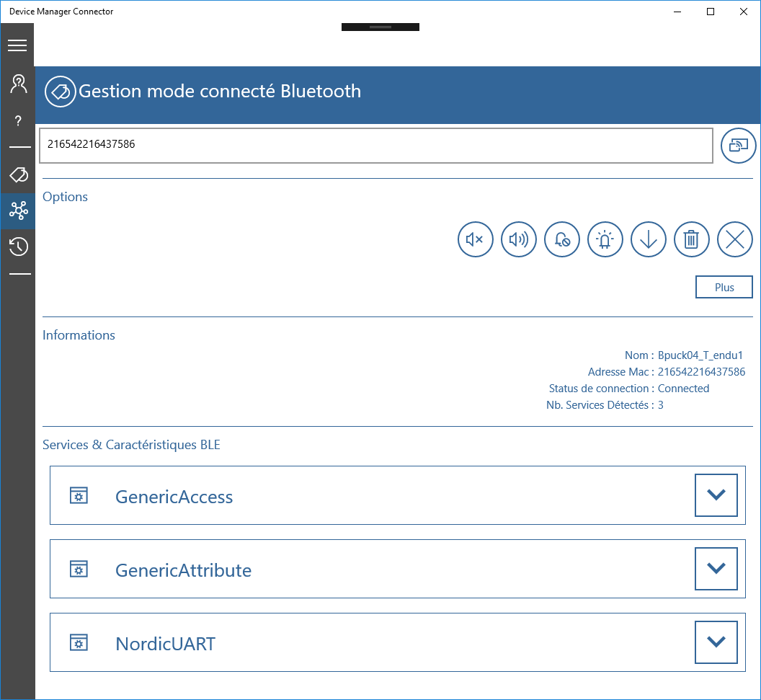
Task: Click the Options section heading
Action: [65, 197]
